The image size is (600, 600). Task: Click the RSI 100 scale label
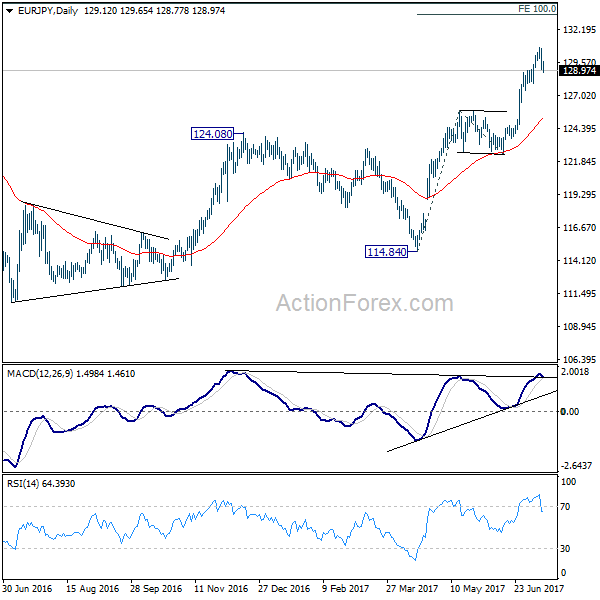pos(568,482)
